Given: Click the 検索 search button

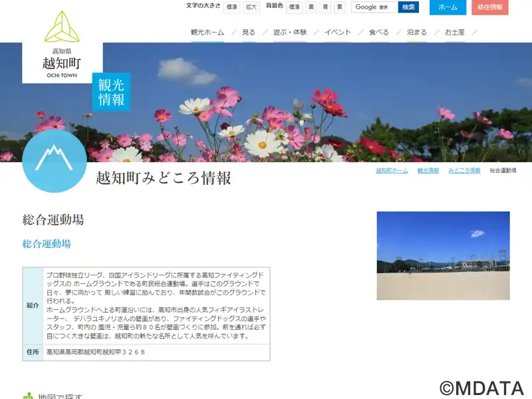Looking at the screenshot, I should pos(408,7).
